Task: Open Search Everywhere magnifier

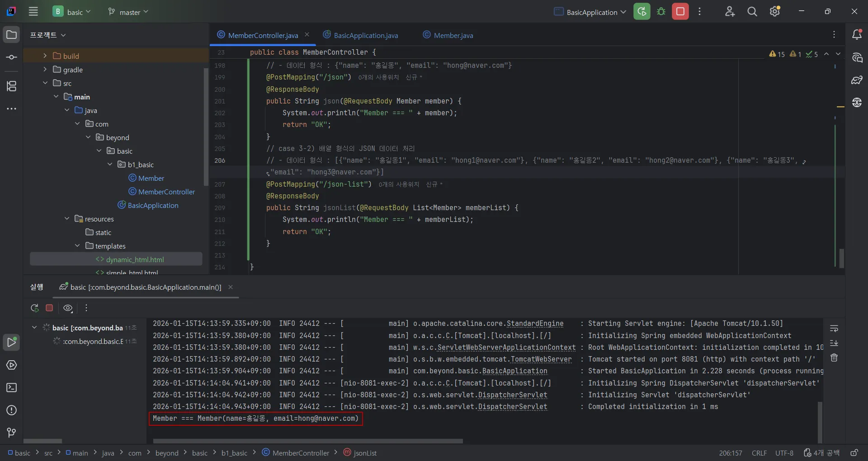Action: pos(752,12)
